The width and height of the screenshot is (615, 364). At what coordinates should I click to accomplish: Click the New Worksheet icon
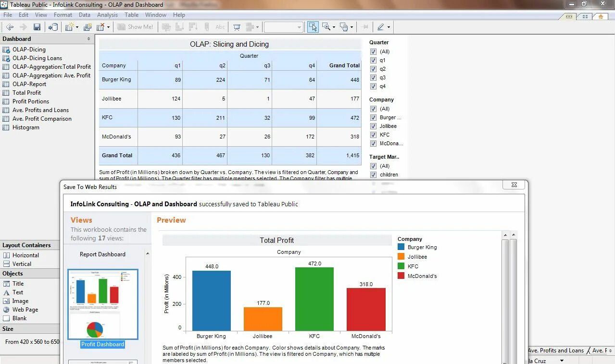click(x=69, y=27)
